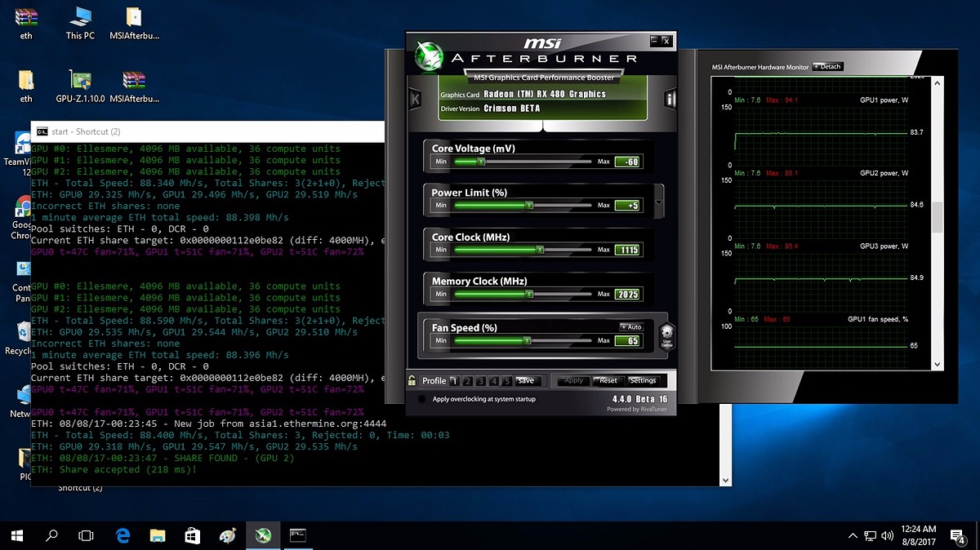980x550 pixels.
Task: Open File Explorer from taskbar
Action: click(x=158, y=535)
